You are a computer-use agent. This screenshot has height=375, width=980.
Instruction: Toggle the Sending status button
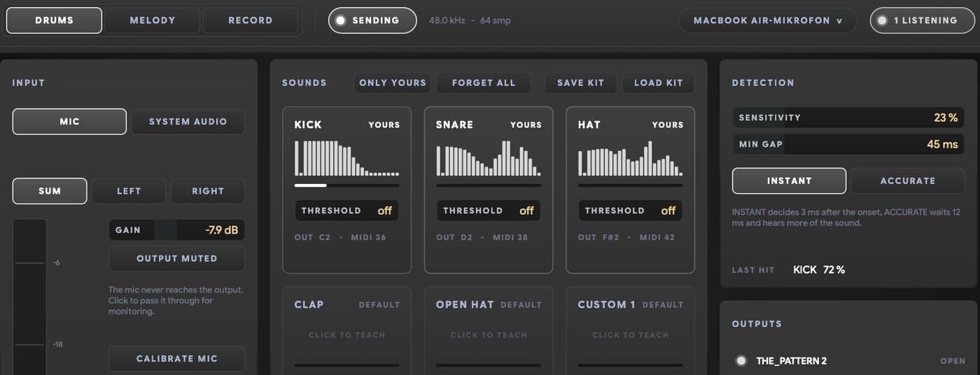click(x=372, y=20)
